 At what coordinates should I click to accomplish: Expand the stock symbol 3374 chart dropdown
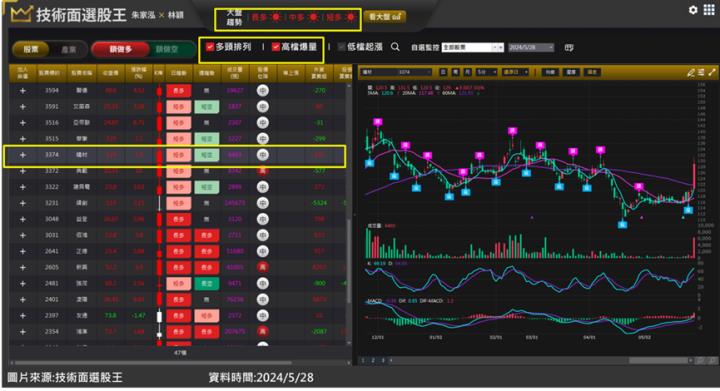click(397, 72)
